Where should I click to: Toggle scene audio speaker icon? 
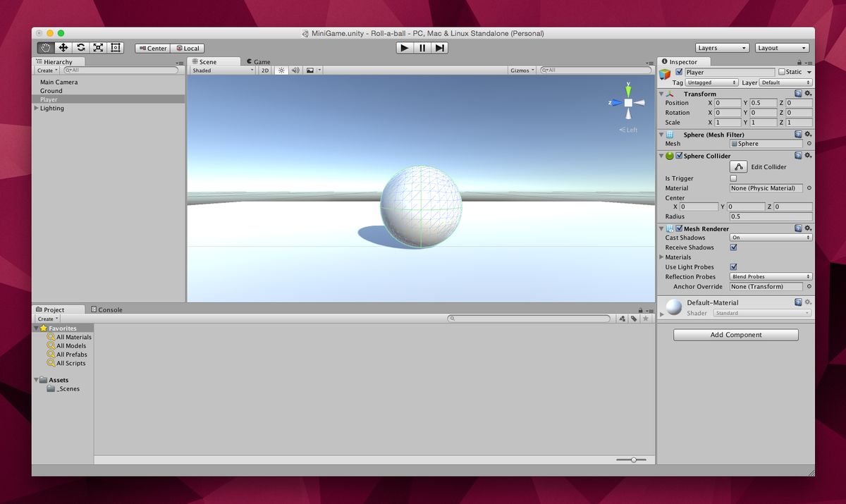click(x=295, y=70)
